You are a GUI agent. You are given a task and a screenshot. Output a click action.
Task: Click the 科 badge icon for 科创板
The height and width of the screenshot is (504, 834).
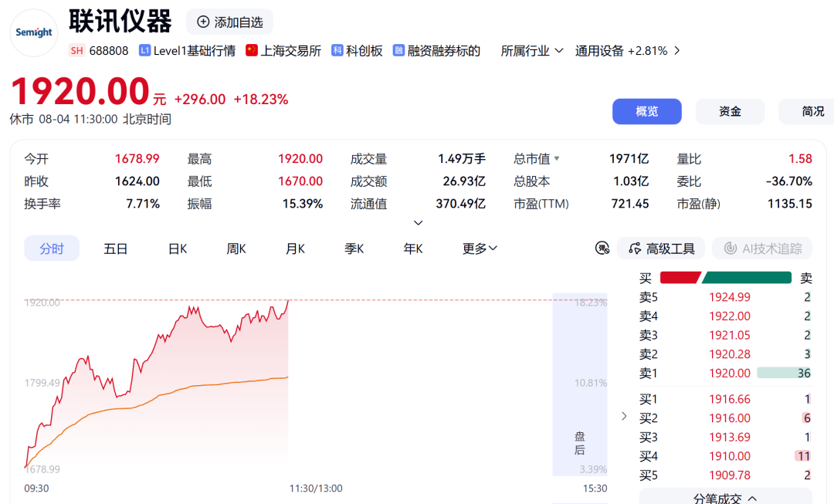337,50
